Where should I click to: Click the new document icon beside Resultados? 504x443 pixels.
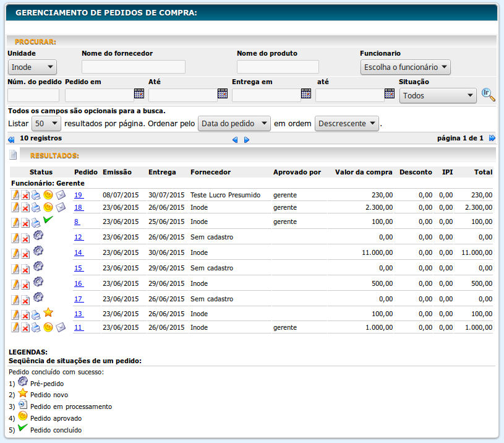point(13,155)
